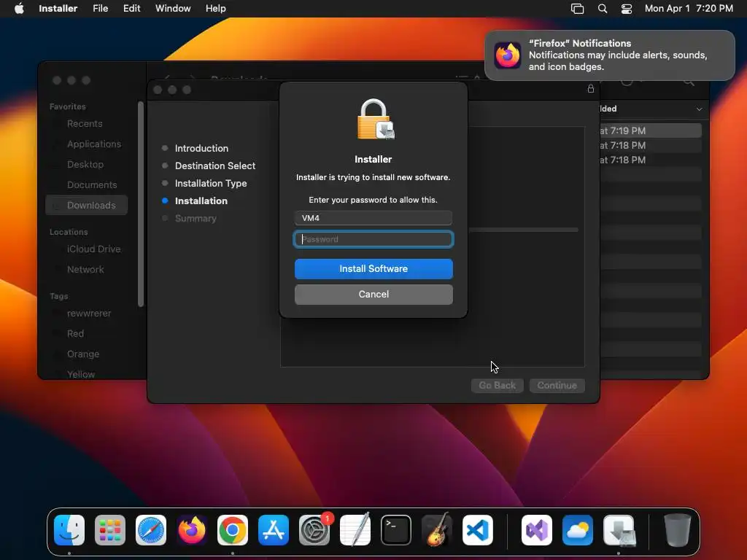The height and width of the screenshot is (560, 747).
Task: Click the Firefox notification banner
Action: point(609,55)
